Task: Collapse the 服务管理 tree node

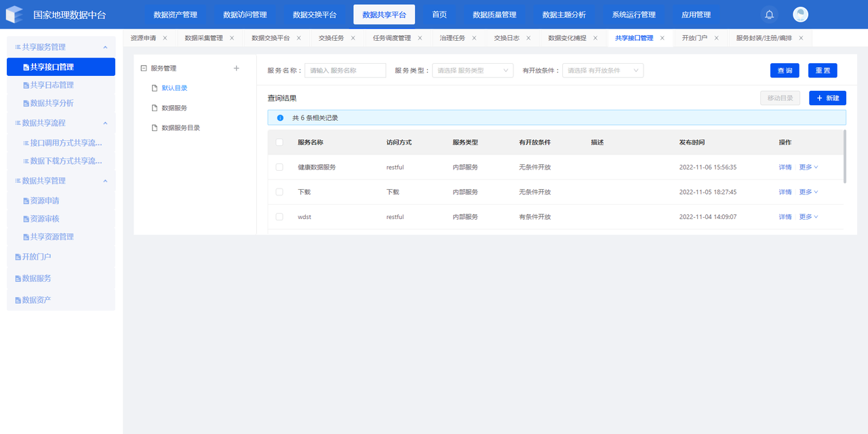Action: point(143,68)
